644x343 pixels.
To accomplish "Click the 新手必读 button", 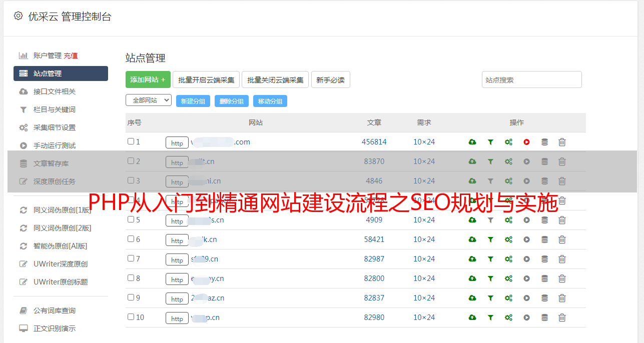I will tap(330, 79).
